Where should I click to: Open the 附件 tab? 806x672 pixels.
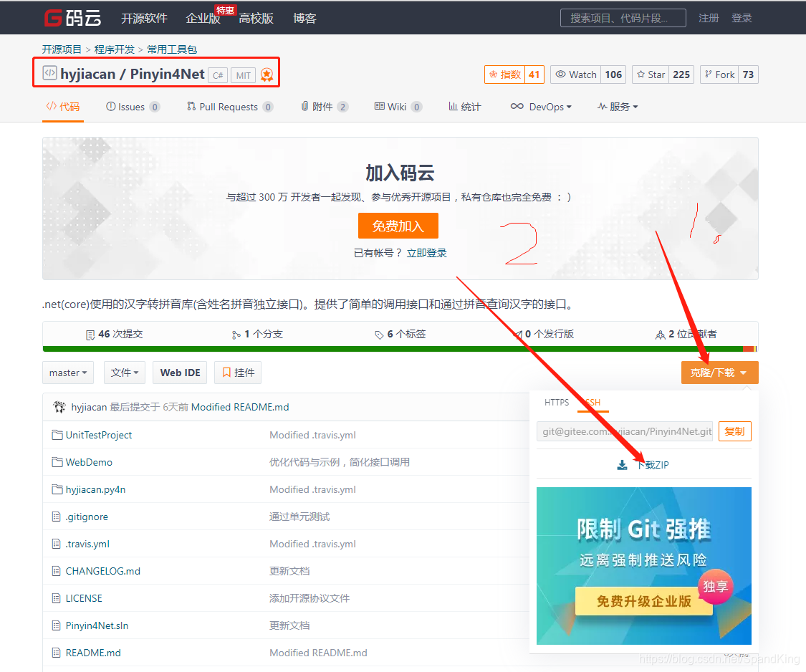(325, 107)
